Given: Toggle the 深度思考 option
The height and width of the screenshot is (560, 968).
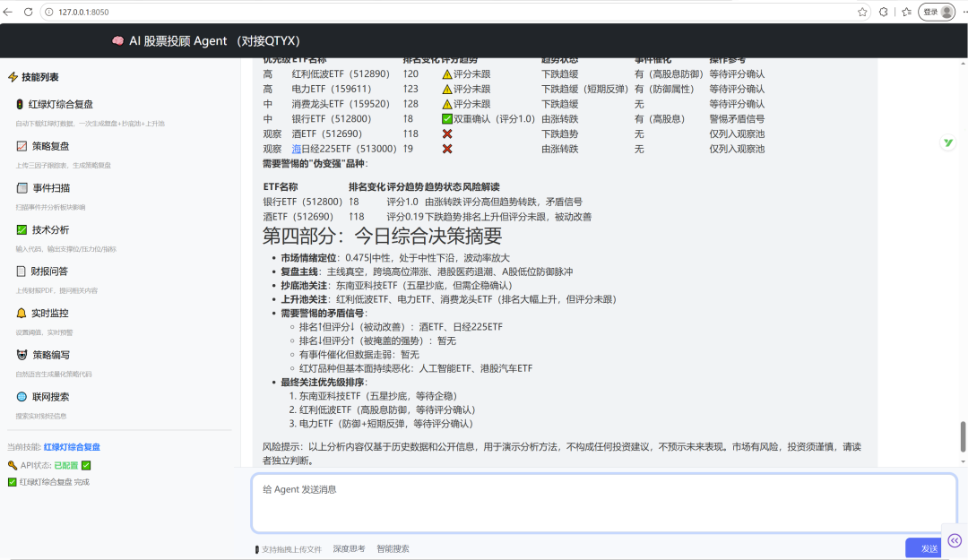Looking at the screenshot, I should tap(349, 548).
